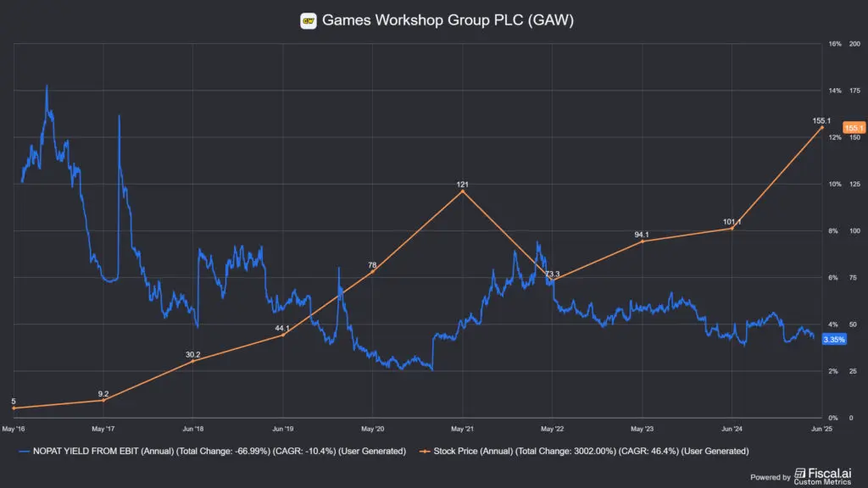
Task: Click the 8% y-axis label
Action: (833, 230)
